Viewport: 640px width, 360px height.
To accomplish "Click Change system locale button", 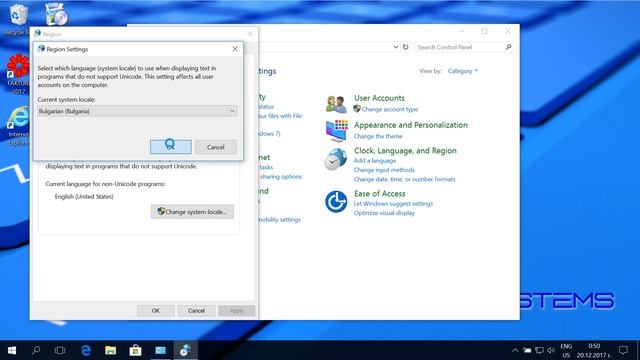I will coord(192,212).
